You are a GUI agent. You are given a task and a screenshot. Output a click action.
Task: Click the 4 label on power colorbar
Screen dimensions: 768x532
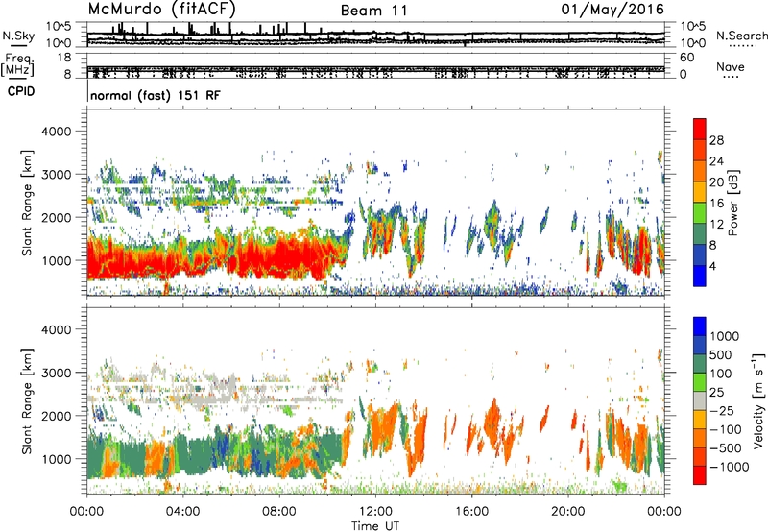coord(712,267)
